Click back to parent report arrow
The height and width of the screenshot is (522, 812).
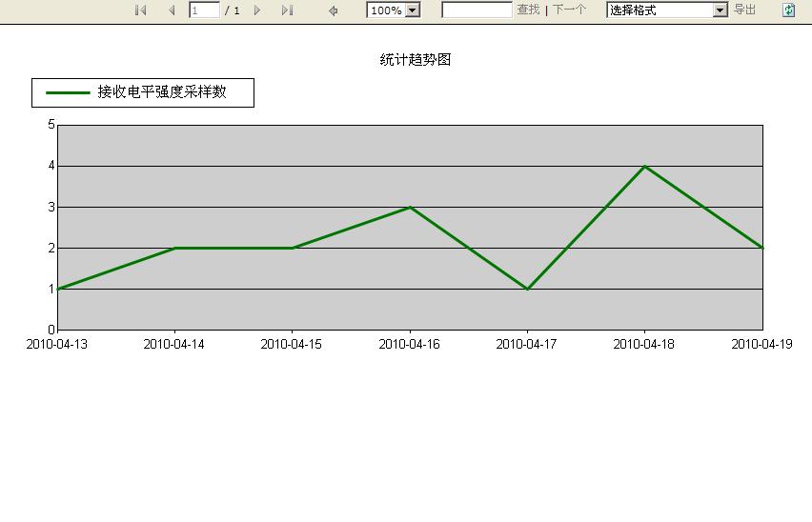[x=334, y=10]
